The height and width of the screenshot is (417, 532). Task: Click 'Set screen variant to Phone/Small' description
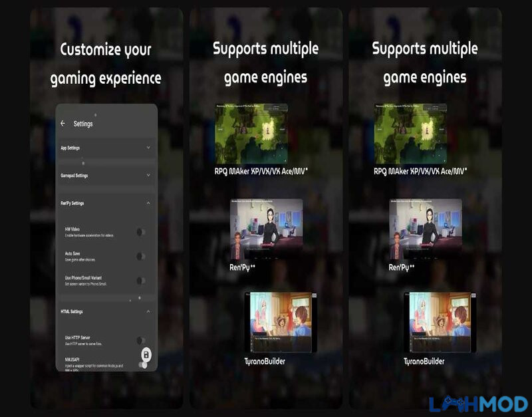(86, 284)
